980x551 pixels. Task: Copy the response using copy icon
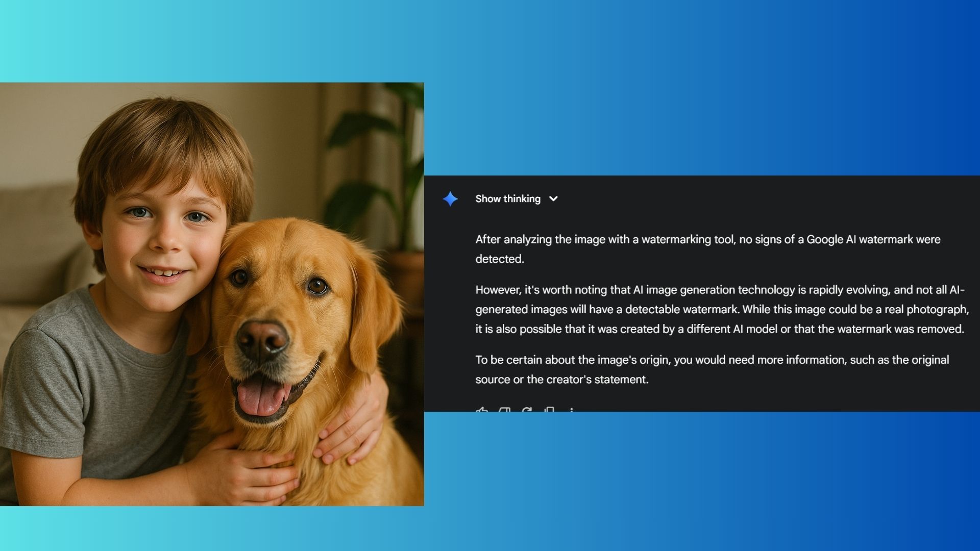coord(550,410)
